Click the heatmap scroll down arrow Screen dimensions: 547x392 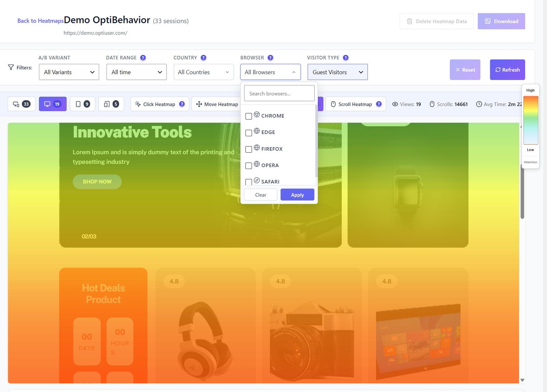pyautogui.click(x=522, y=380)
